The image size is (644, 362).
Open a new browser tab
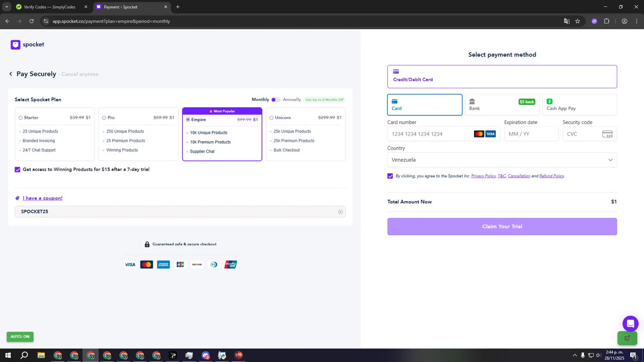[178, 7]
